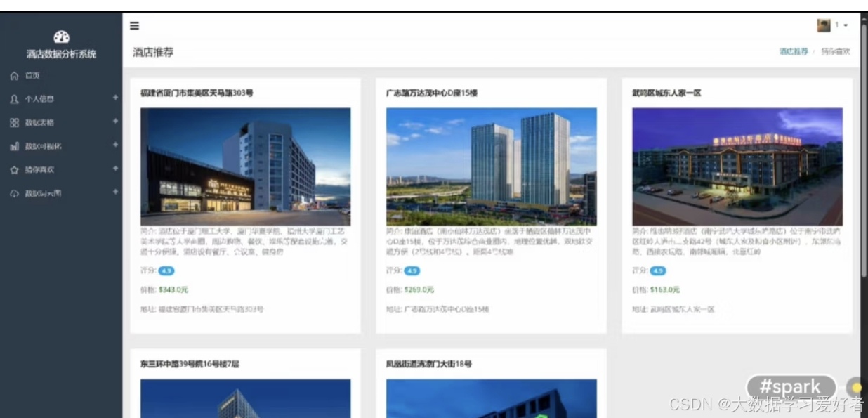This screenshot has height=418, width=868.
Task: Click the description text of the 城东人家一区 hotel
Action: coord(737,241)
